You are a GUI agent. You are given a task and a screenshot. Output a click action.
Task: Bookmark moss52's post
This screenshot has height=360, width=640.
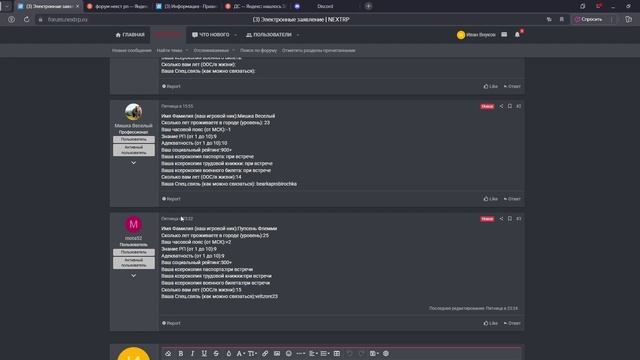coord(510,219)
